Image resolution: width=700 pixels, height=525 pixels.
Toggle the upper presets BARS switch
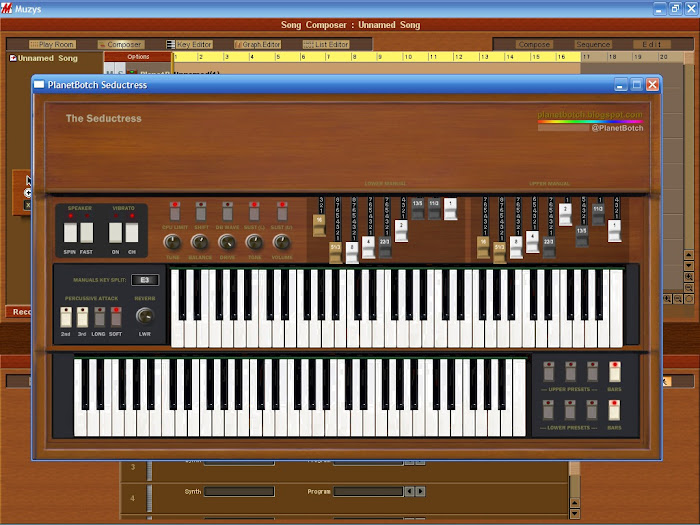[615, 372]
